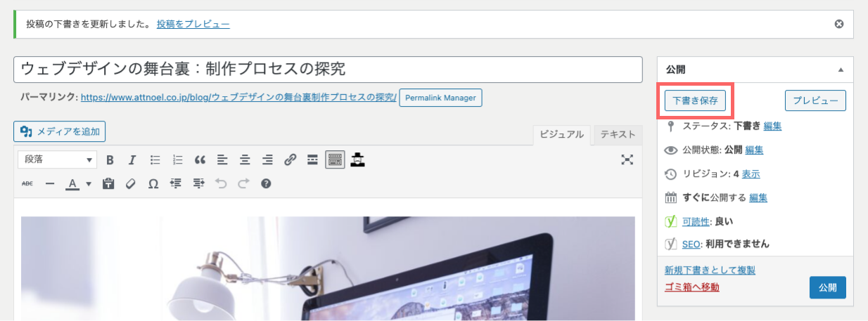
Task: Clear formatting with the eraser icon
Action: click(130, 184)
